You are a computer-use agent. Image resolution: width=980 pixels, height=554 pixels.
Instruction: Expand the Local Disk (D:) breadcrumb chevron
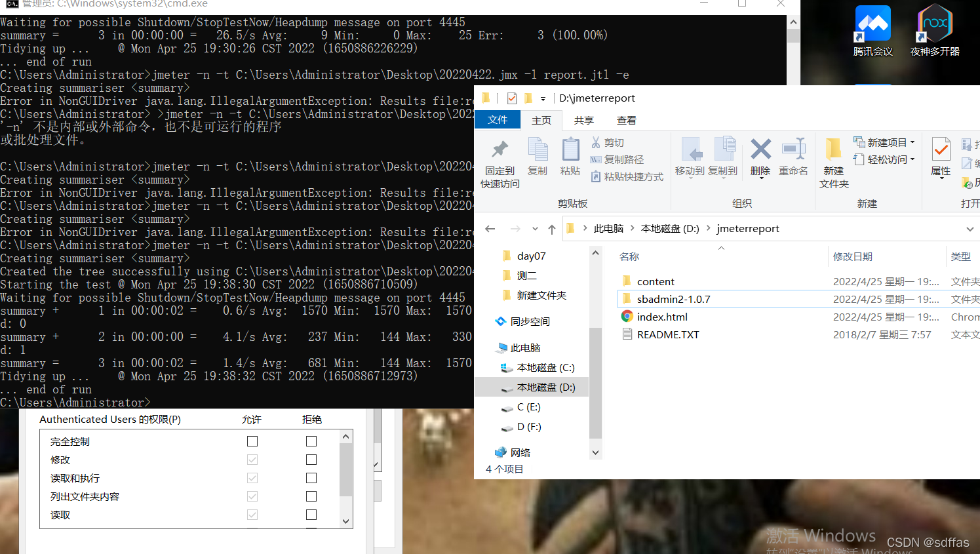(708, 228)
